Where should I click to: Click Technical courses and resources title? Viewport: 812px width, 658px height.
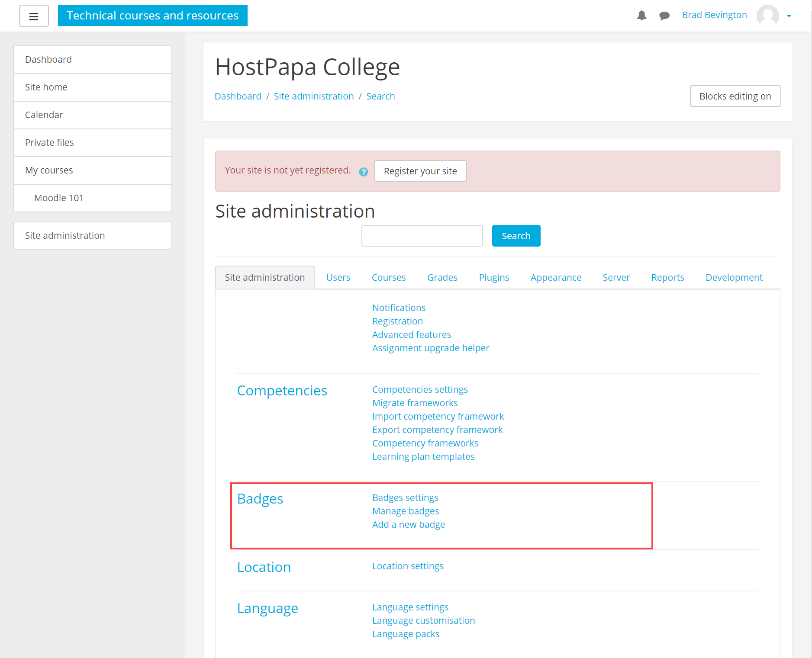152,16
